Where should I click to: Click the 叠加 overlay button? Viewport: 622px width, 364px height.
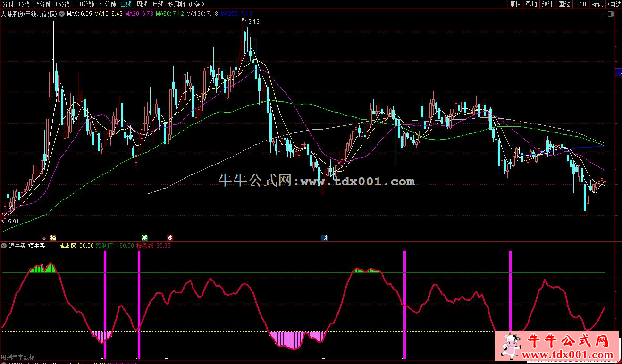pos(531,4)
